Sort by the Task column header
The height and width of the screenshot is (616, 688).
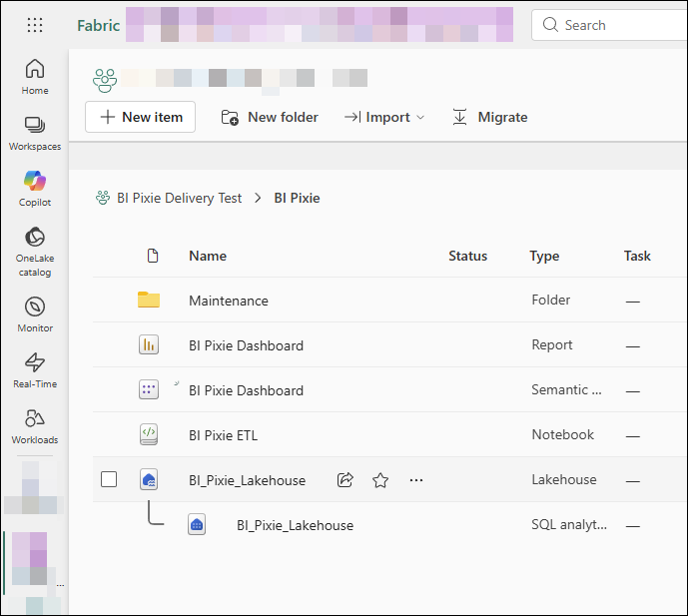pos(637,256)
